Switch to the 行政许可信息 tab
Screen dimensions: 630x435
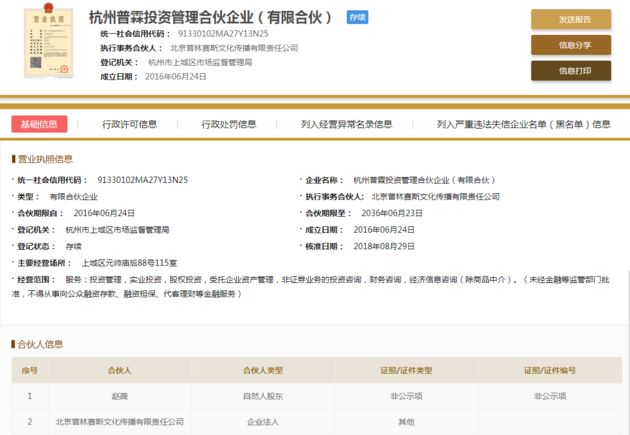click(129, 124)
